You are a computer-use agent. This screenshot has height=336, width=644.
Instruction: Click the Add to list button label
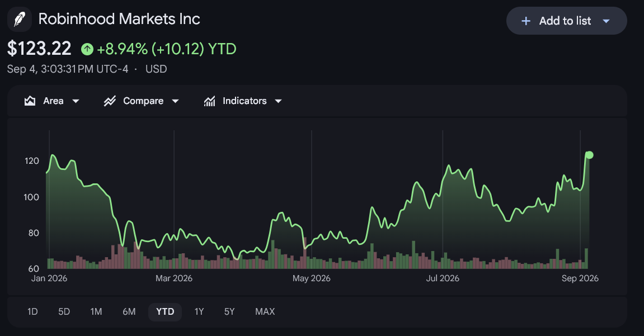[565, 21]
